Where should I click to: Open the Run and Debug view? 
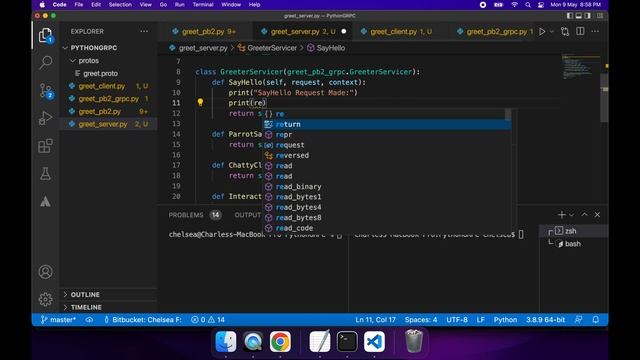coord(45,118)
